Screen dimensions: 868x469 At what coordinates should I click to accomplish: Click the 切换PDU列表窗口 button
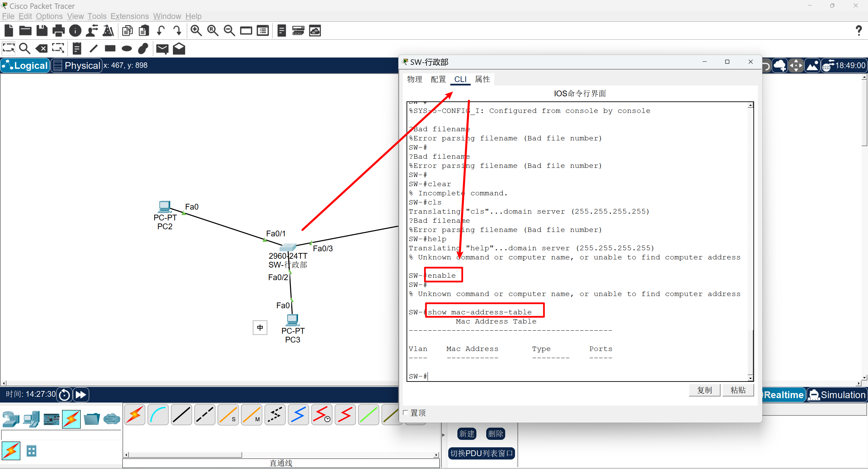(x=481, y=453)
